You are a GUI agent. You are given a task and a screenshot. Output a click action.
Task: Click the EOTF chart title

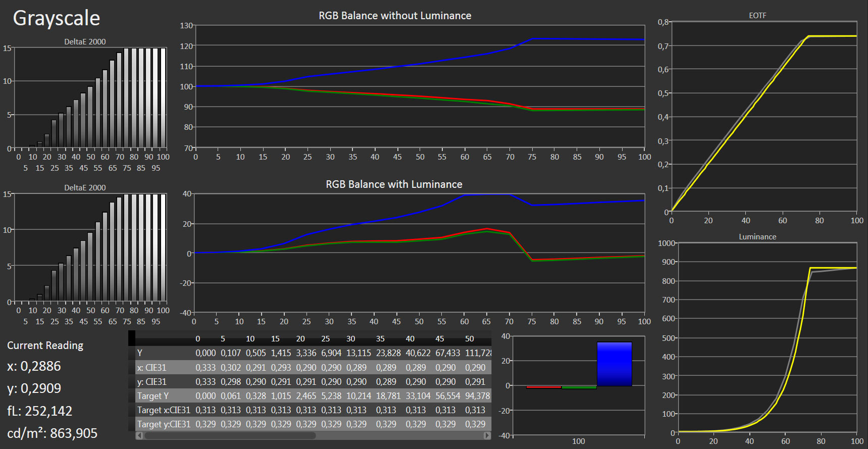pos(757,16)
